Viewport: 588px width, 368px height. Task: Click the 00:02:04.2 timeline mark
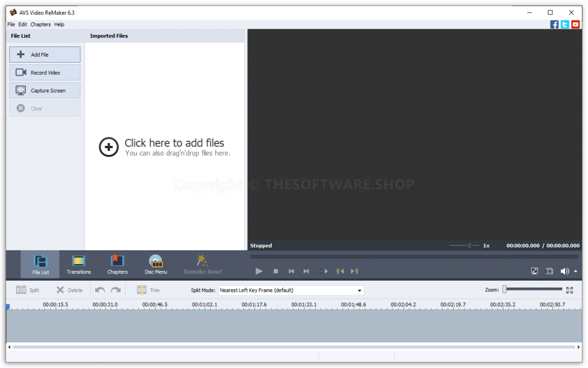[x=403, y=305]
